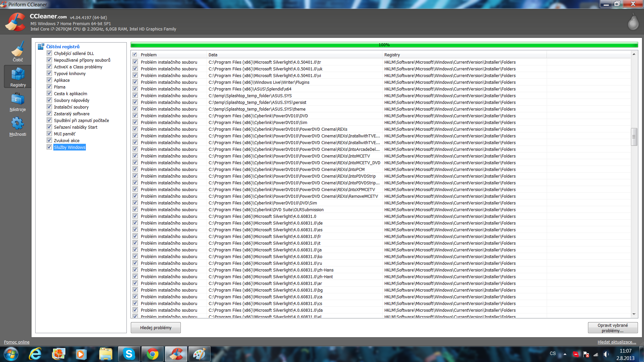This screenshot has width=644, height=362.
Task: Click the CS language indicator
Action: coord(553,353)
